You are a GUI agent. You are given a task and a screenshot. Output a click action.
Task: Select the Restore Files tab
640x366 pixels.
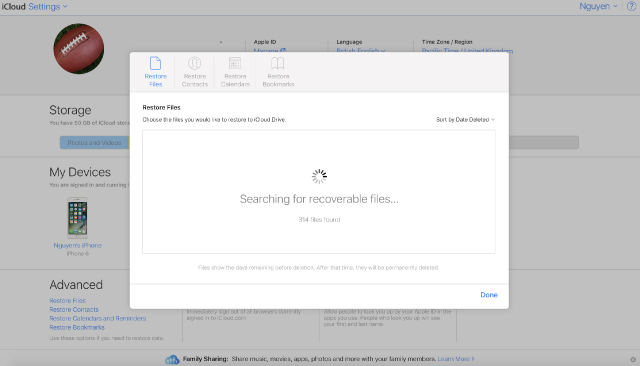pos(155,72)
